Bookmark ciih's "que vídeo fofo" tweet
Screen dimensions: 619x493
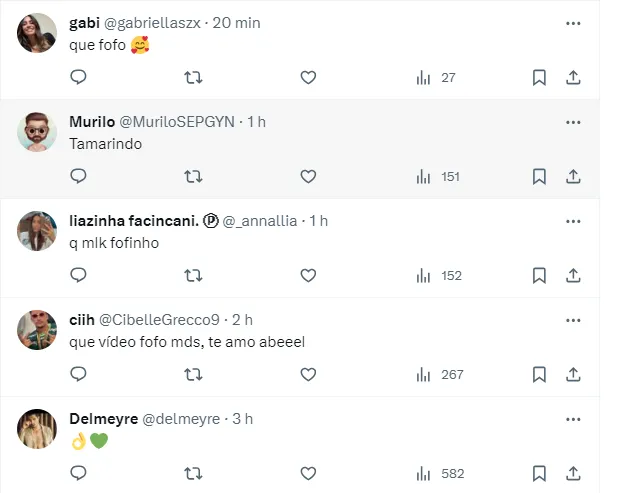[539, 374]
